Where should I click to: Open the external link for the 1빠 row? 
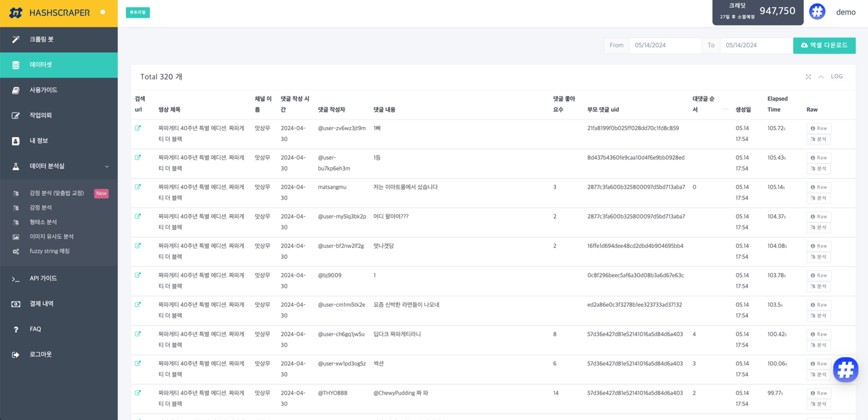pos(138,128)
